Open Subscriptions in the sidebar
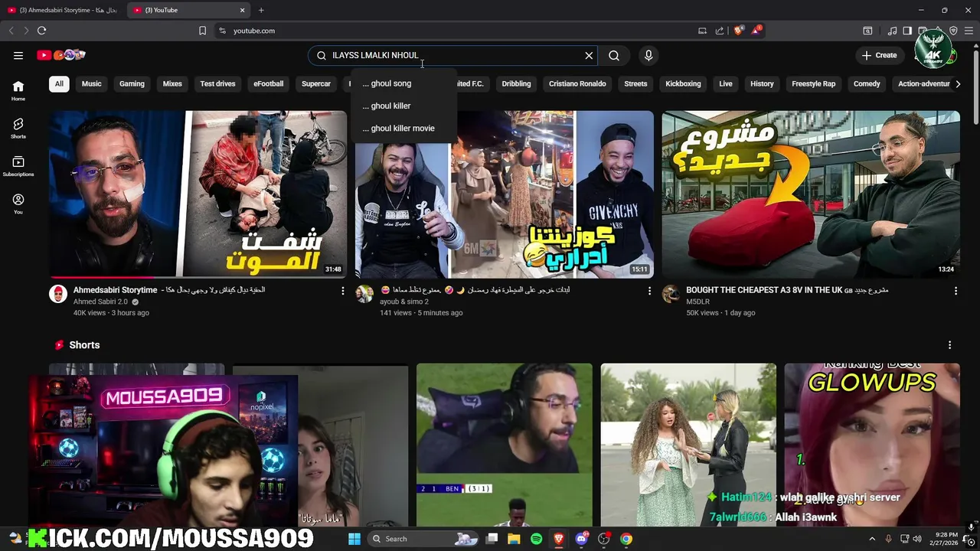This screenshot has height=551, width=980. pos(18,167)
